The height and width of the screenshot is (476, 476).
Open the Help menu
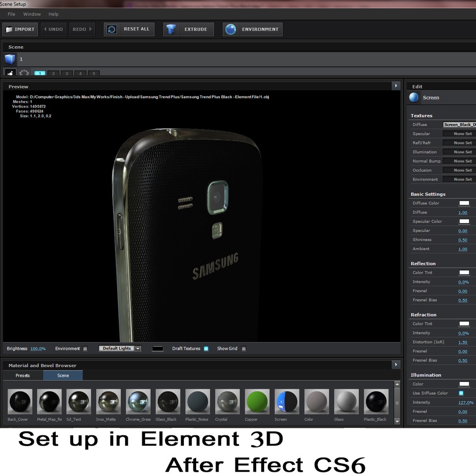point(53,14)
